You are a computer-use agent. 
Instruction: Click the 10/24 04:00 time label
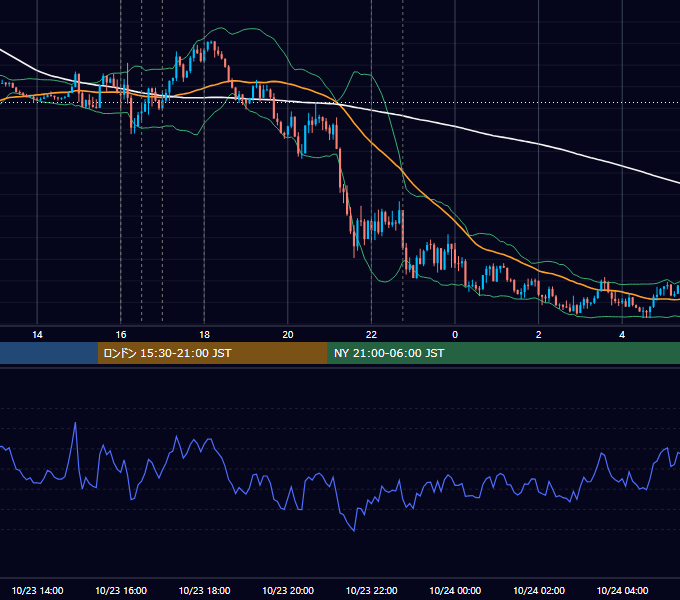coord(622,590)
